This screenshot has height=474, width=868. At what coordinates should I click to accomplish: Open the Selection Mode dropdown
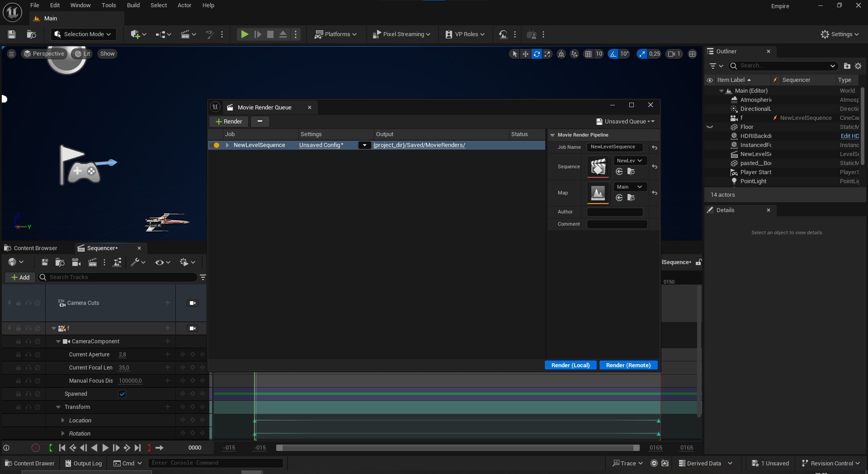click(x=83, y=34)
